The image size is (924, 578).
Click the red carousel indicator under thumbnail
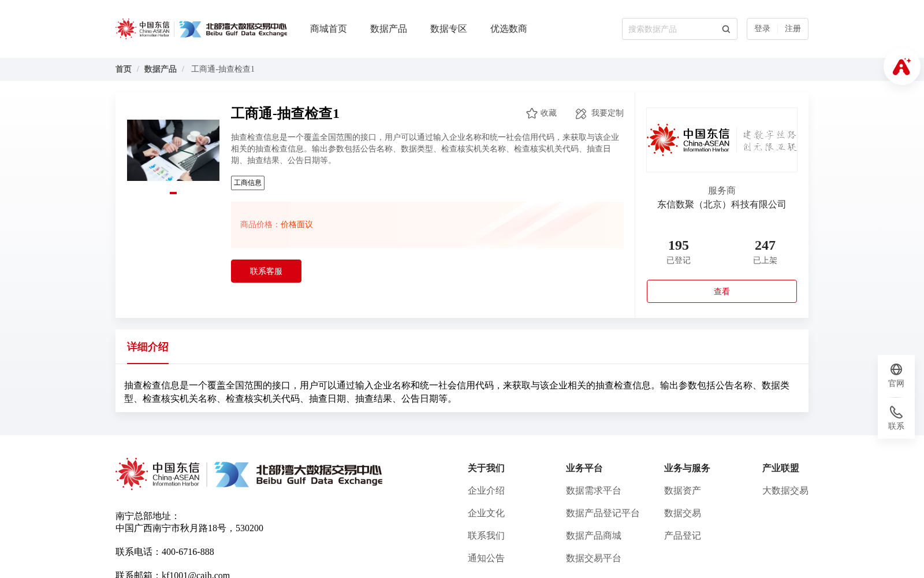(x=173, y=193)
